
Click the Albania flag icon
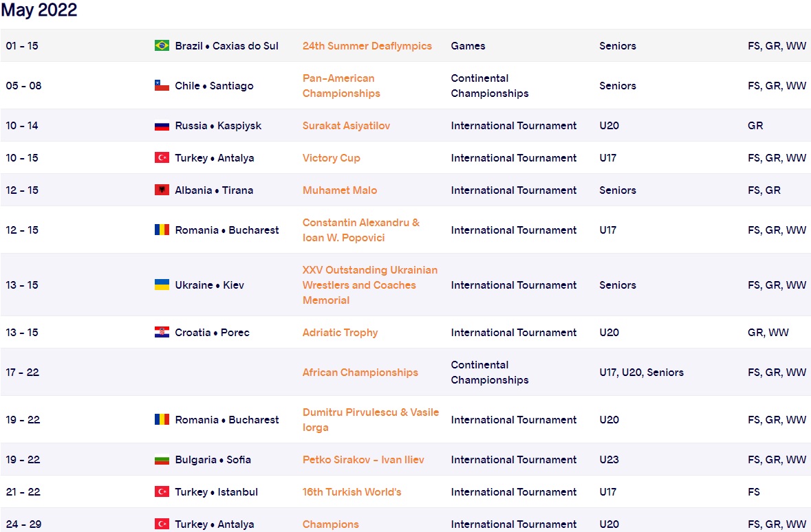[x=162, y=190]
